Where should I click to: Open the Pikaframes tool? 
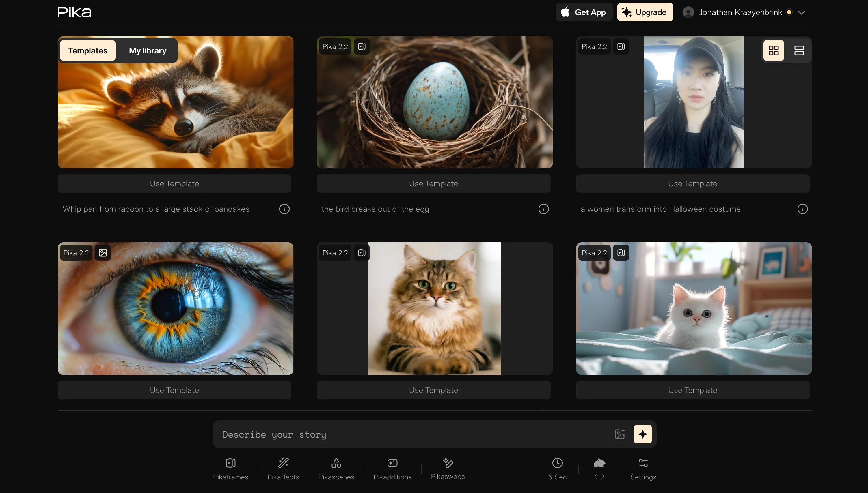230,469
